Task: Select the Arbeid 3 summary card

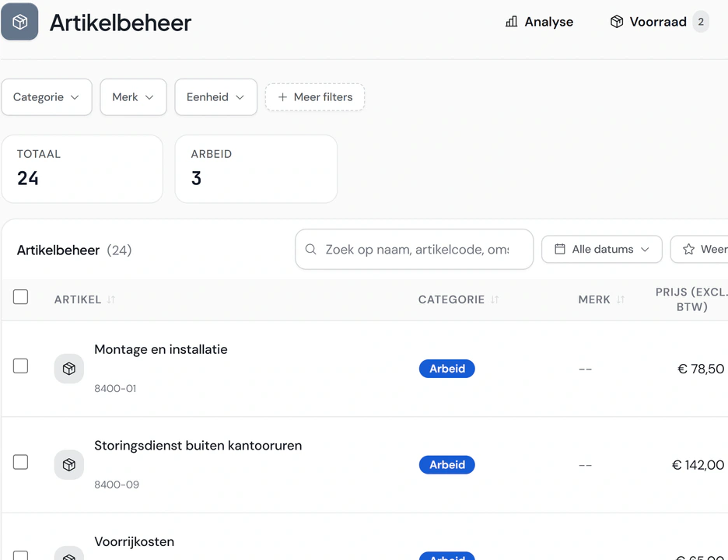Action: [257, 169]
